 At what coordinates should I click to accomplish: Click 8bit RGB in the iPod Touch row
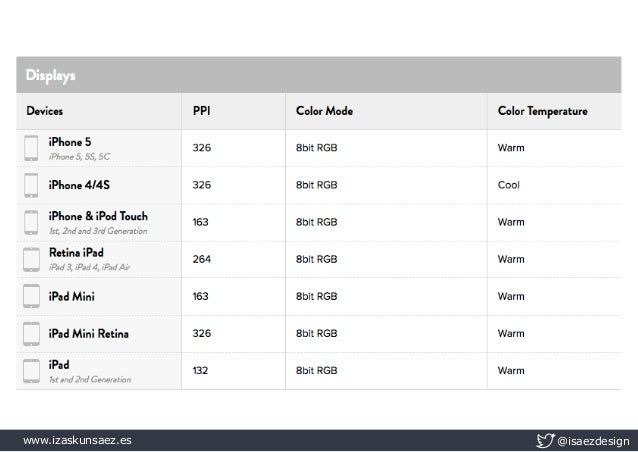click(x=317, y=222)
